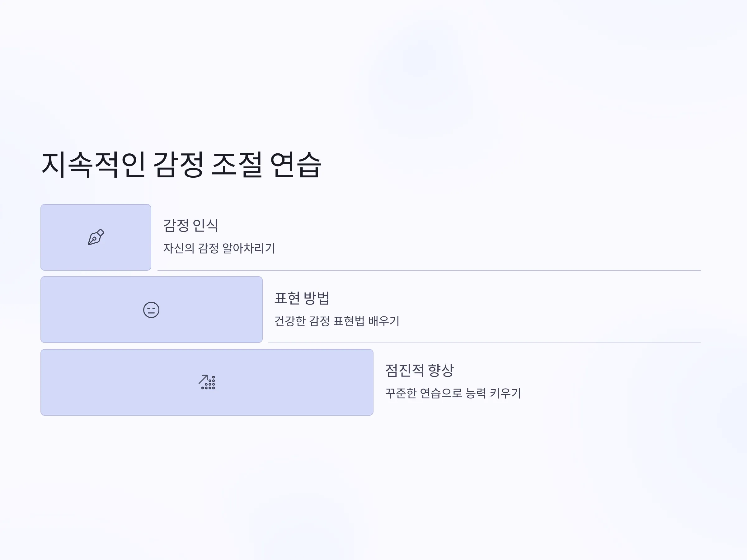The height and width of the screenshot is (560, 747).
Task: Click the word 감정 in the title
Action: click(x=178, y=165)
